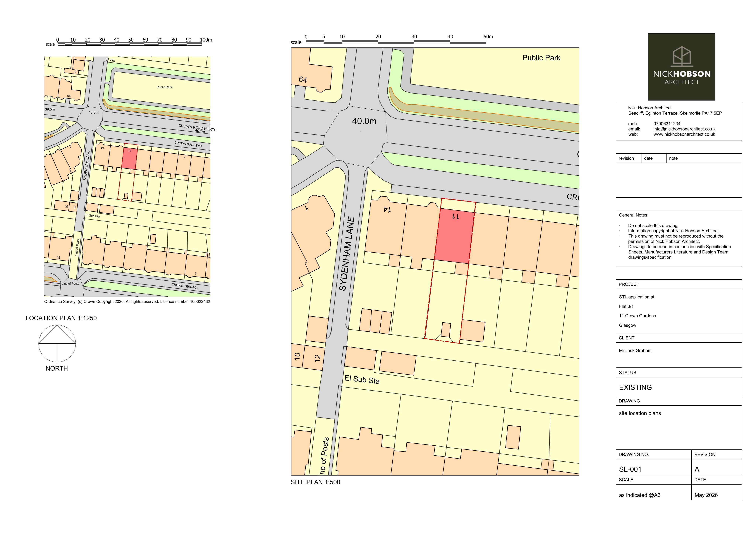Click the '50m' mark on the site plan scale bar
This screenshot has height=535, width=756.
[x=488, y=37]
